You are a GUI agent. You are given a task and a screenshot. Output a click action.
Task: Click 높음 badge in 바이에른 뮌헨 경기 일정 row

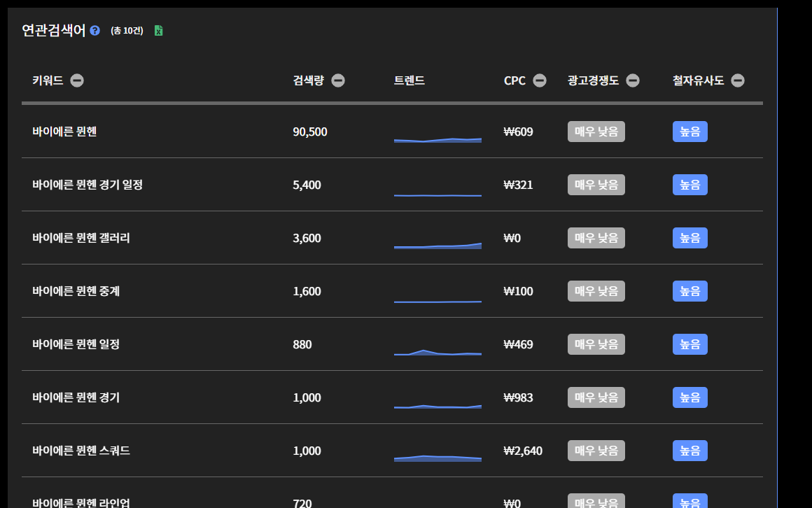(689, 185)
